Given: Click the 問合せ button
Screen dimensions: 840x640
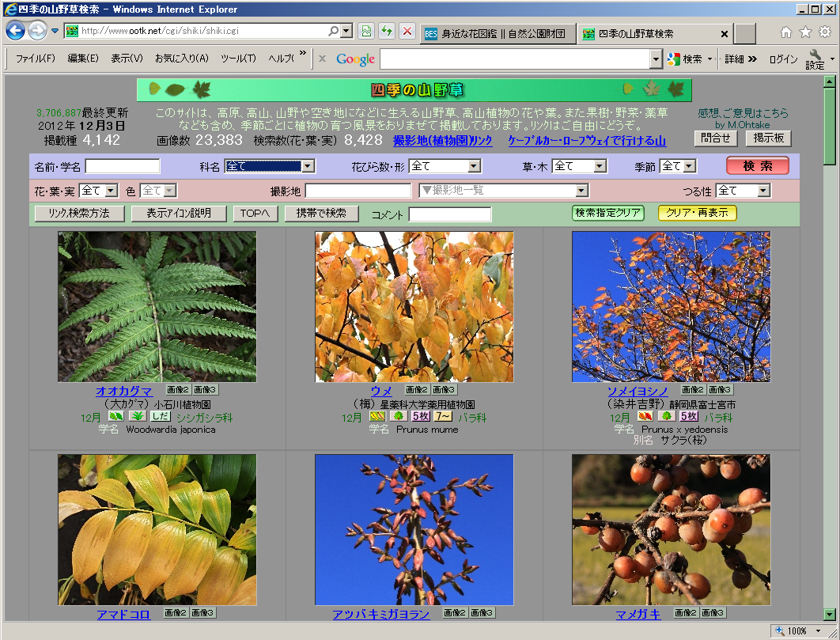Looking at the screenshot, I should tap(716, 138).
